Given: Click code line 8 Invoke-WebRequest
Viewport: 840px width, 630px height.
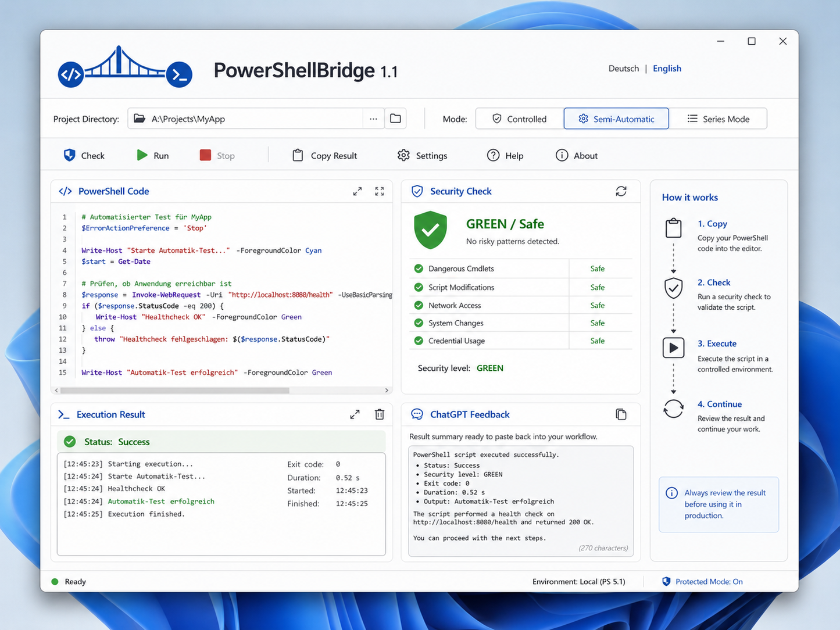Looking at the screenshot, I should click(237, 295).
